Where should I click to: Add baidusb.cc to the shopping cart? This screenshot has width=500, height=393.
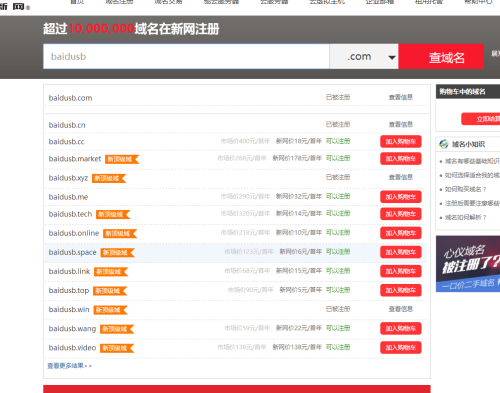[401, 142]
